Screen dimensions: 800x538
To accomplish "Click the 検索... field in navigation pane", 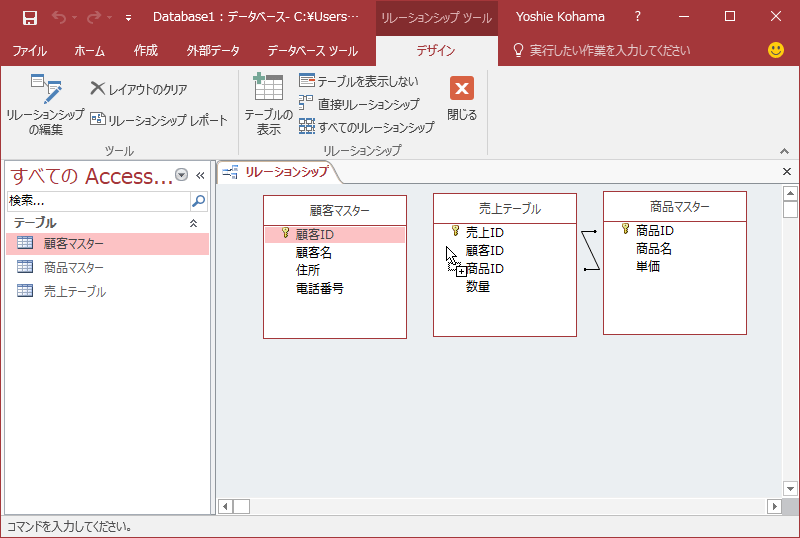I will (x=99, y=201).
